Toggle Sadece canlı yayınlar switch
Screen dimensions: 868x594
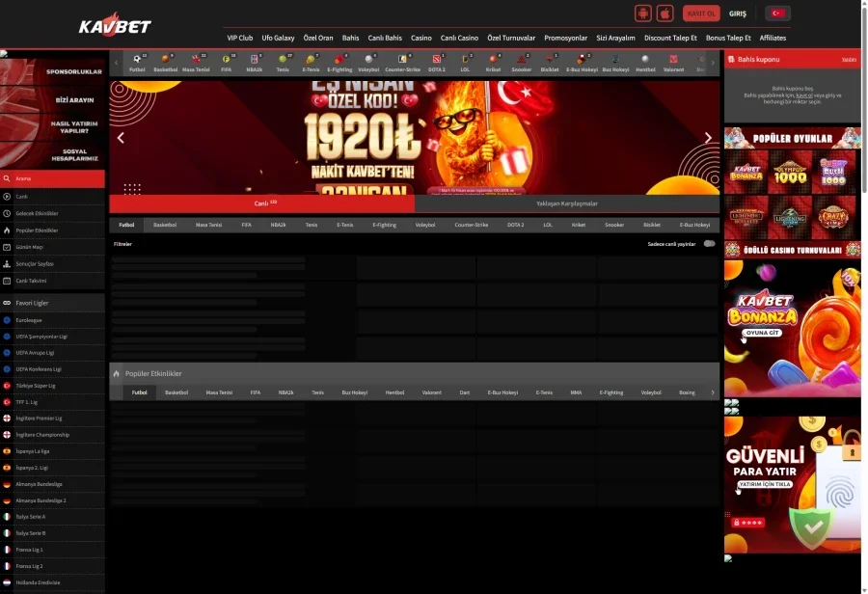point(709,244)
